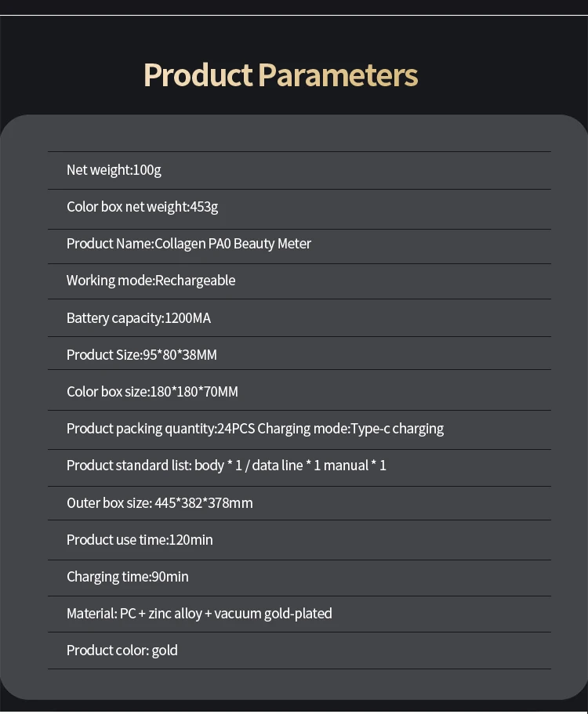This screenshot has height=714, width=588.
Task: Select the Color box size:180*180*70MM line
Action: point(152,392)
